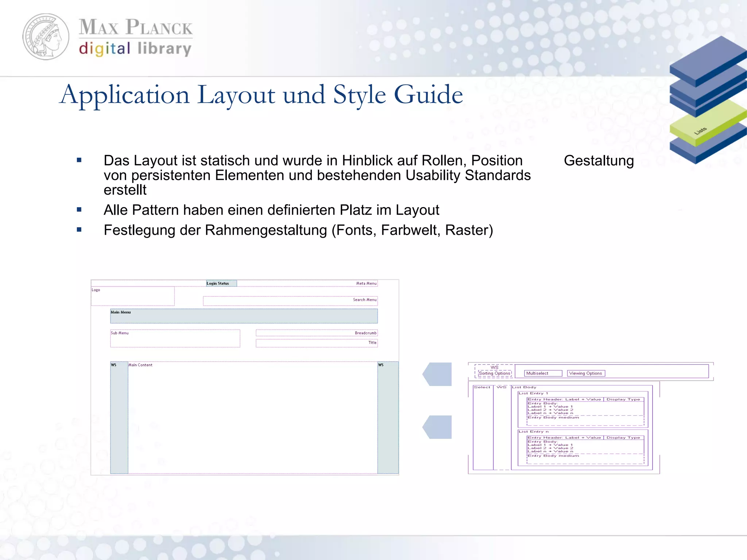
Task: Click the Max Planck Minerva head logo
Action: click(x=46, y=37)
